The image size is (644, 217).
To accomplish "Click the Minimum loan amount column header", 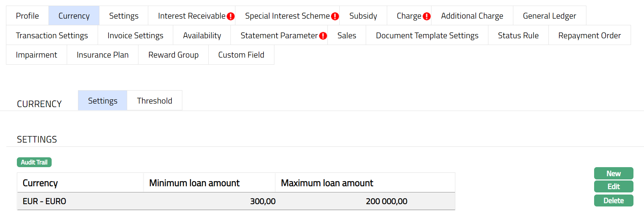I will click(194, 183).
